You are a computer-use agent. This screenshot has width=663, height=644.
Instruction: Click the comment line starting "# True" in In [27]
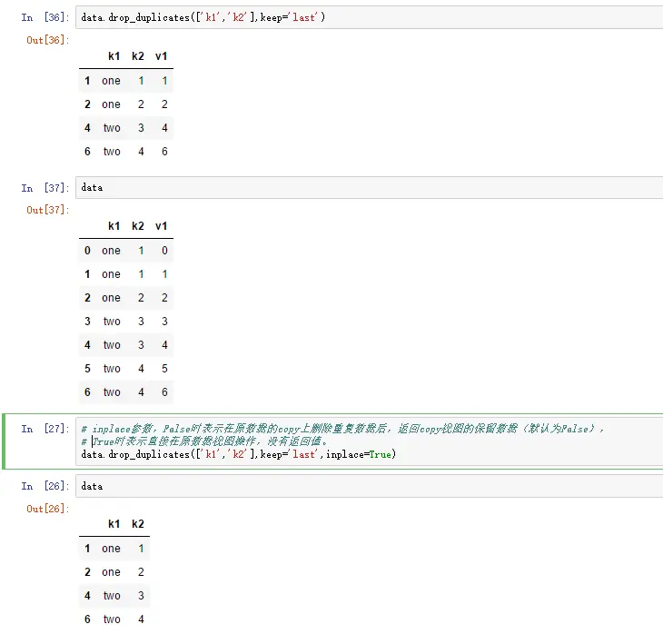pos(204,441)
